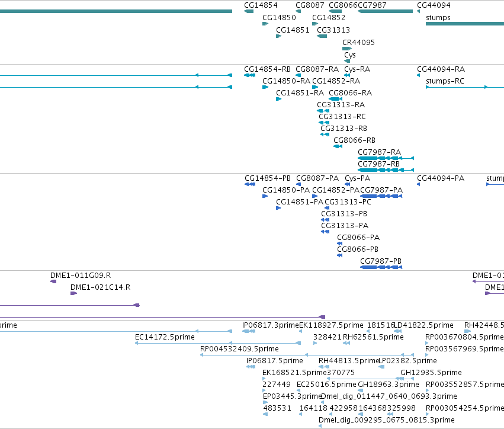
Task: Click EST RH44813.5prime
Action: [x=324, y=367]
